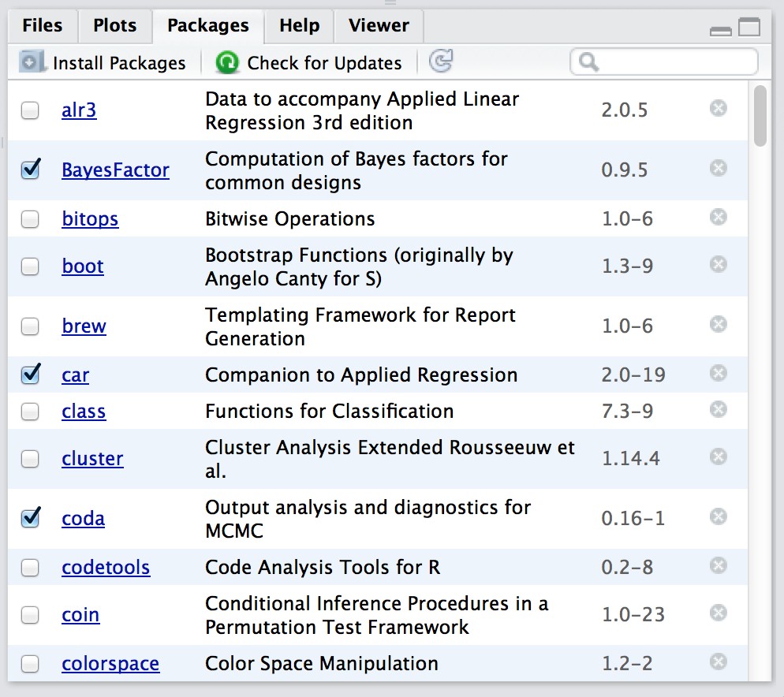This screenshot has width=784, height=697.
Task: Switch to the Files tab
Action: tap(43, 25)
